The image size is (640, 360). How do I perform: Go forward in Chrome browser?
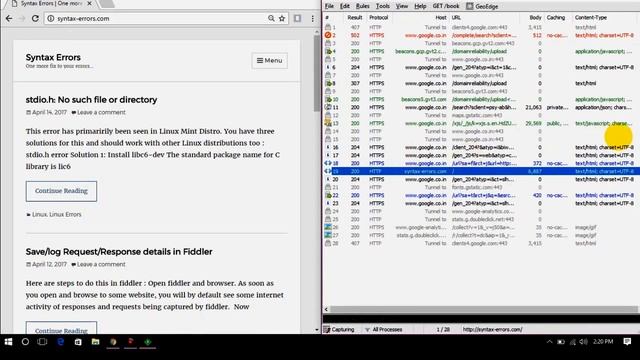(x=22, y=18)
